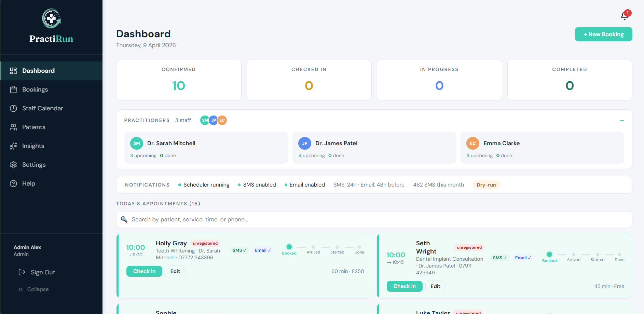Click "462 SMS this month" text
644x314 pixels.
click(x=438, y=185)
